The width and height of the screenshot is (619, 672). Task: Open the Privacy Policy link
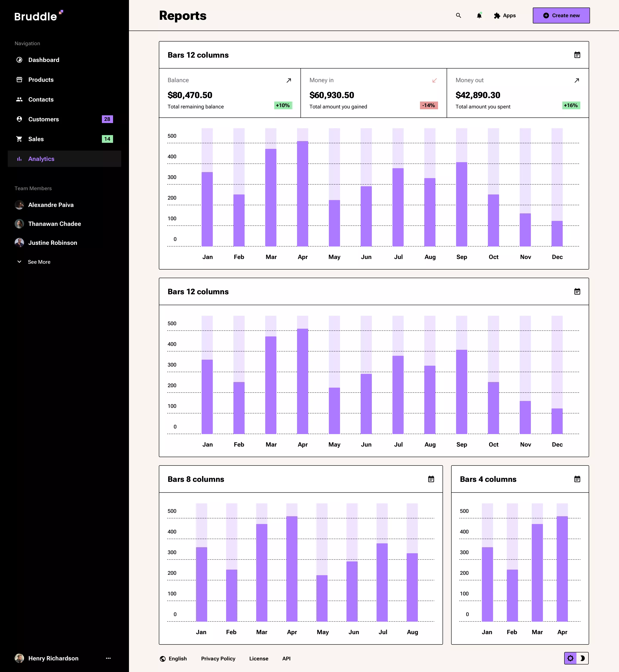(x=218, y=658)
